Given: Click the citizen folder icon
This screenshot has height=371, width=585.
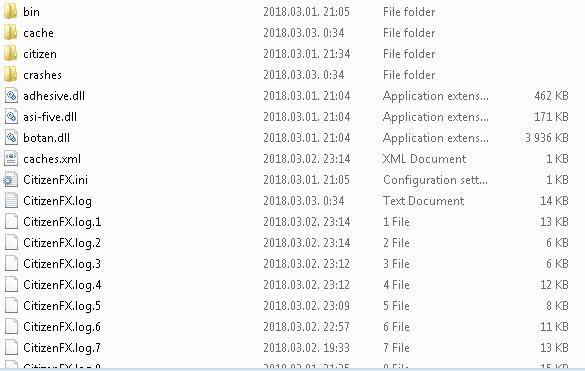Looking at the screenshot, I should 10,53.
